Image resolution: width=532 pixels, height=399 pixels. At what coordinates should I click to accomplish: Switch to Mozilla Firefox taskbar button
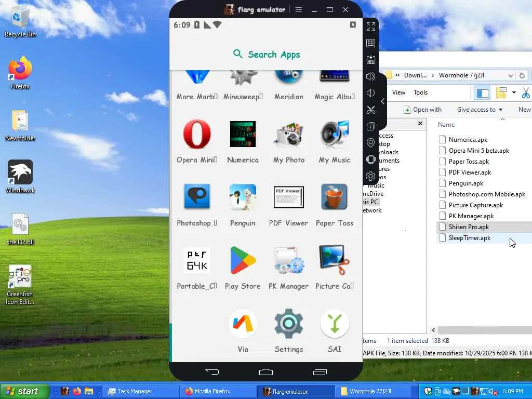(x=218, y=391)
